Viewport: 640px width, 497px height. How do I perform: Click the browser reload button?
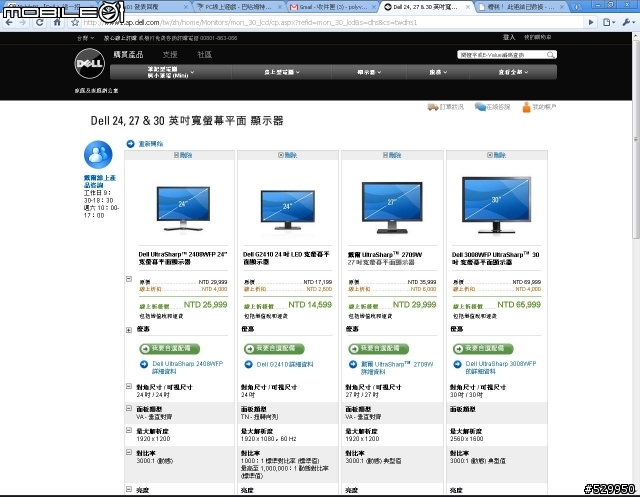tap(40, 22)
